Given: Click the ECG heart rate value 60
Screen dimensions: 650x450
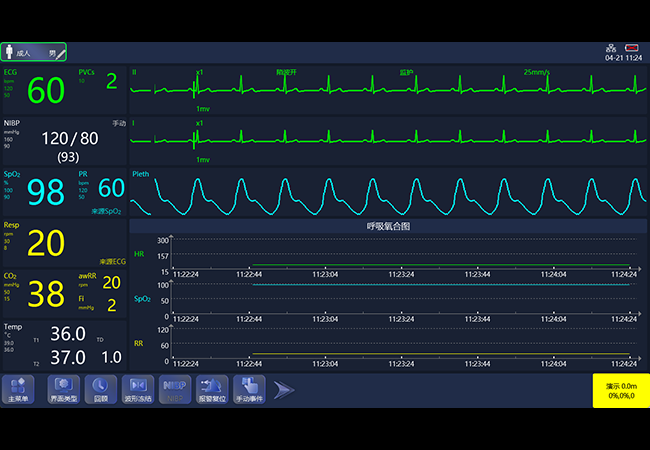Looking at the screenshot, I should click(46, 91).
